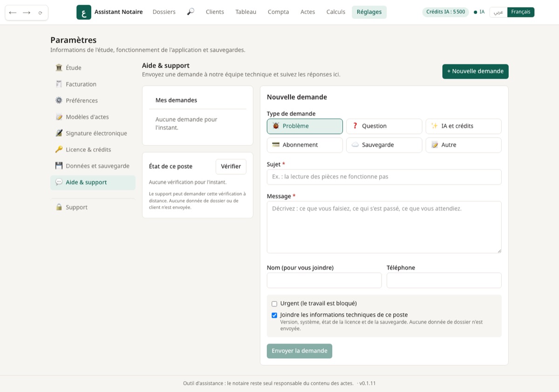Click the Crédits IA : 5 500 badge
This screenshot has height=392, width=559.
point(445,12)
